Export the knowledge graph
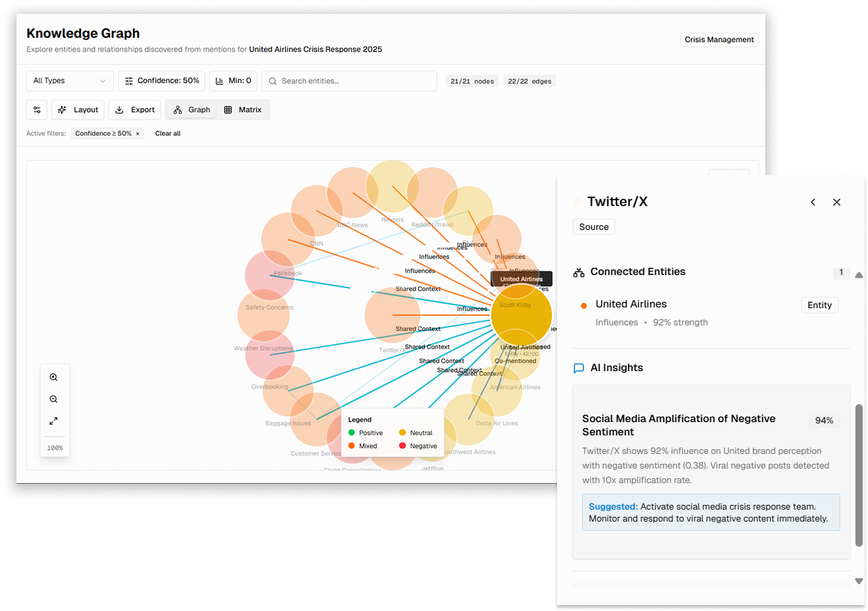868x611 pixels. [135, 109]
